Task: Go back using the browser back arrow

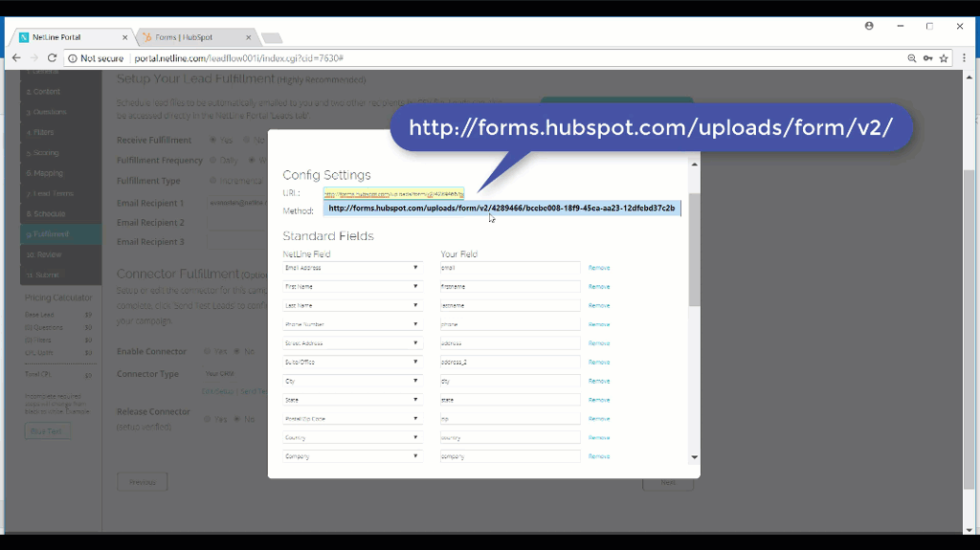Action: [x=16, y=58]
